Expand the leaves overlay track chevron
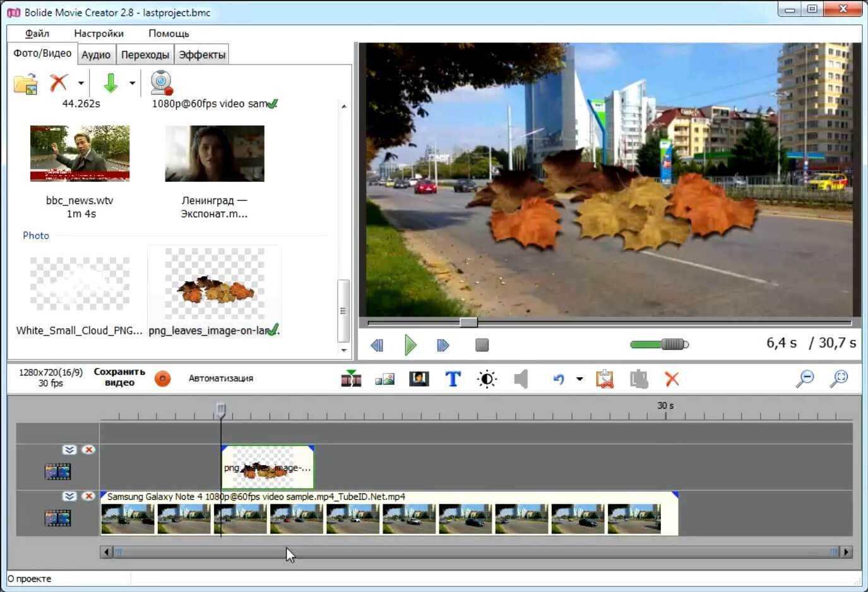This screenshot has height=592, width=868. click(69, 450)
